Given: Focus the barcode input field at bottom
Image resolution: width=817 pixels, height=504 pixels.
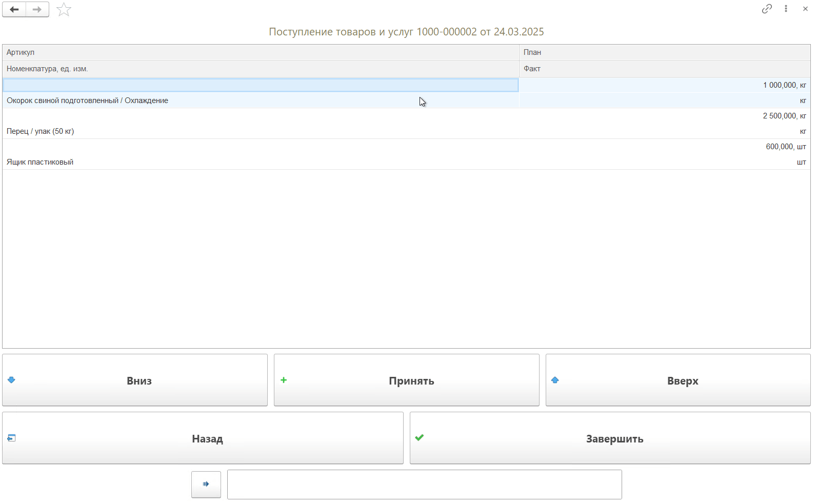Looking at the screenshot, I should click(x=424, y=485).
